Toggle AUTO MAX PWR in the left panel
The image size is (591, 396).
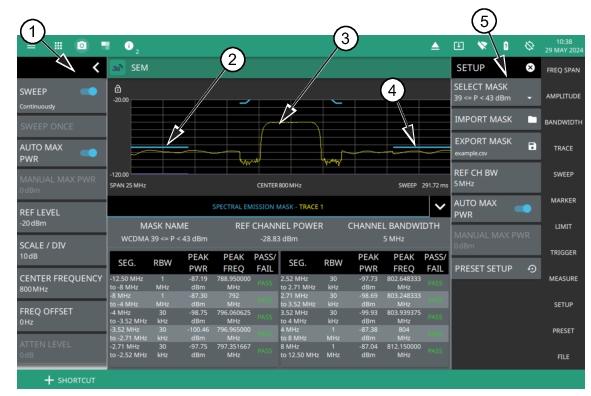[89, 153]
